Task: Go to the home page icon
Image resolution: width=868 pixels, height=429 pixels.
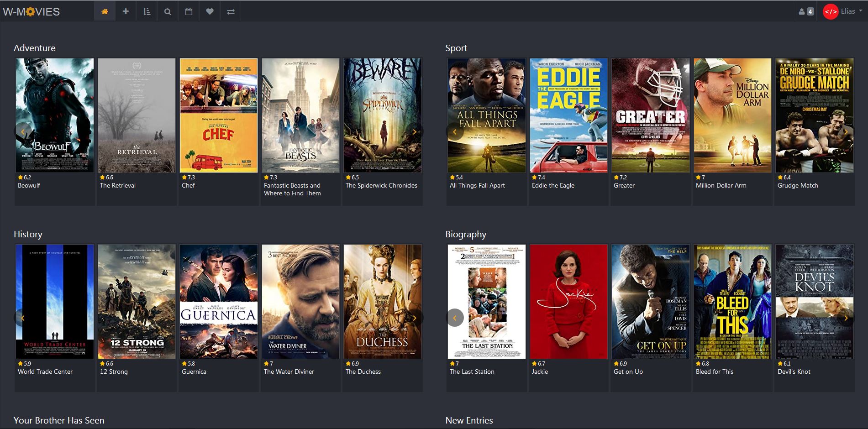Action: coord(105,11)
